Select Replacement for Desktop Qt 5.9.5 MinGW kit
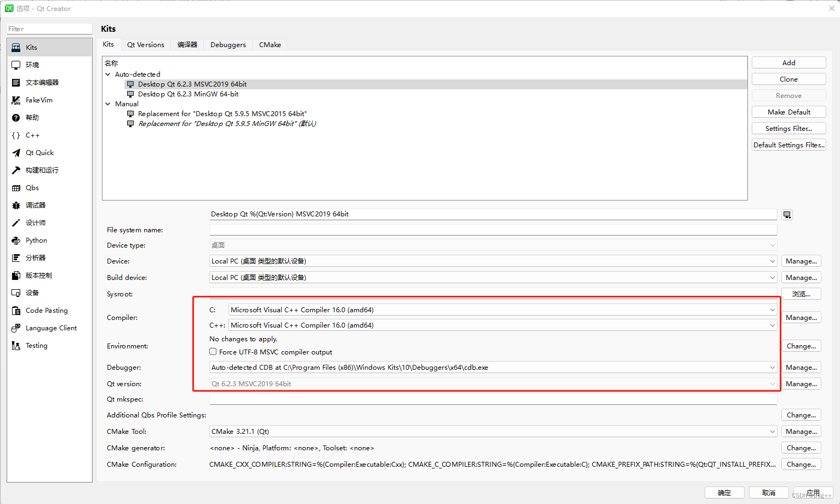 coord(436,123)
